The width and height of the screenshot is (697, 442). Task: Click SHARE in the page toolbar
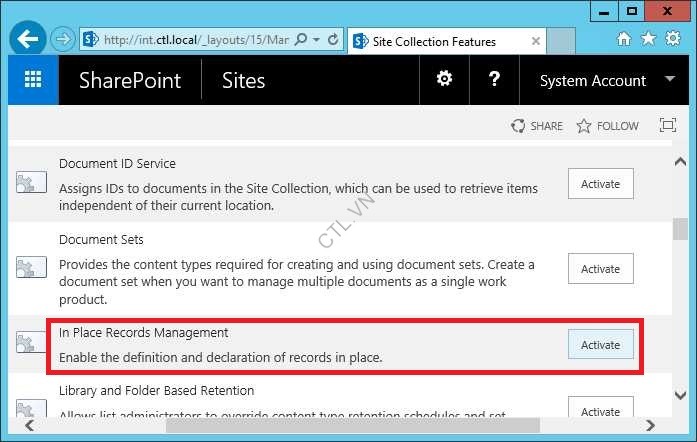click(537, 126)
